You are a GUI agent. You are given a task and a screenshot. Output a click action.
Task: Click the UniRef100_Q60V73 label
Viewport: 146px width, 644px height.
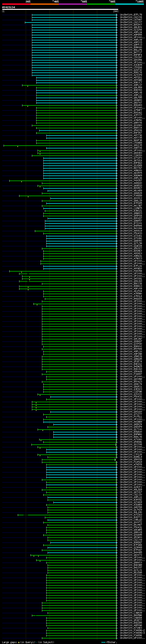(131, 555)
